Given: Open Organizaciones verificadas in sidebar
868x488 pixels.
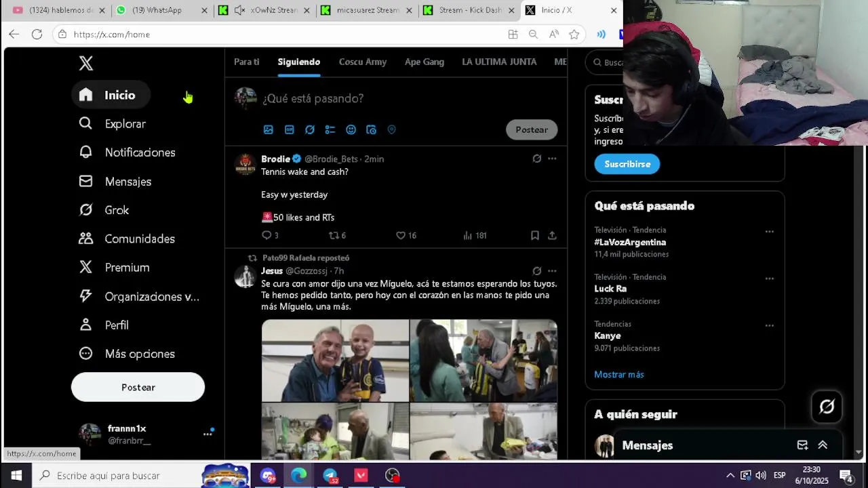Looking at the screenshot, I should (x=140, y=296).
